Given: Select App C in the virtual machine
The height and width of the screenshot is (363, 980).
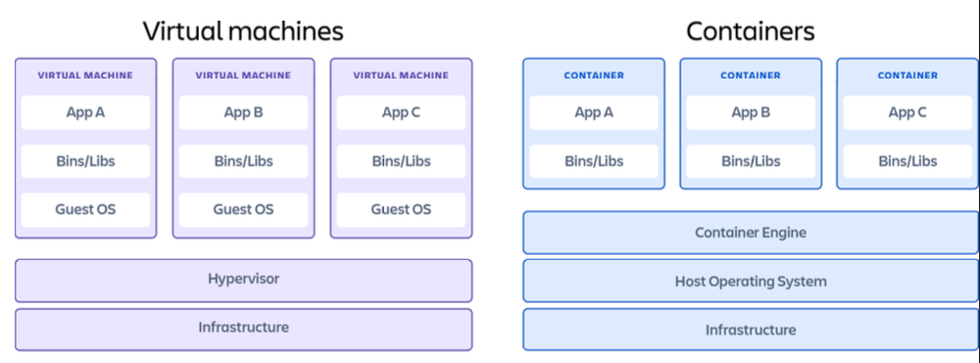Looking at the screenshot, I should [x=401, y=113].
